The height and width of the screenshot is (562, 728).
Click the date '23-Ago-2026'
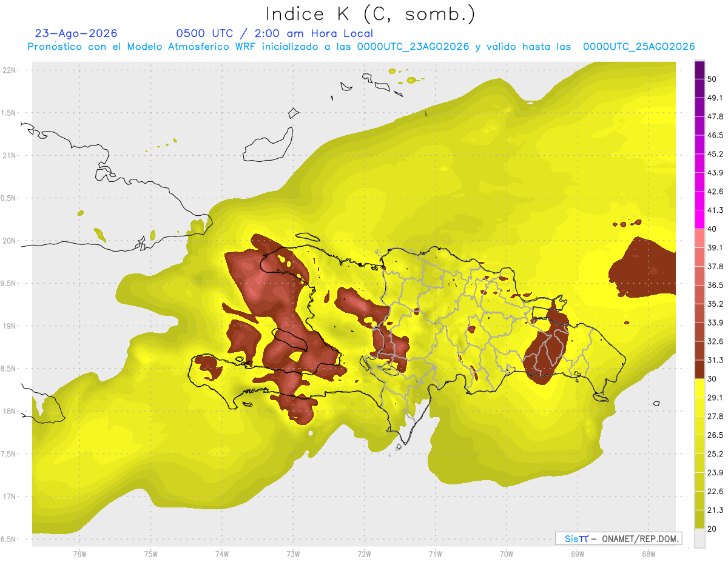[76, 33]
